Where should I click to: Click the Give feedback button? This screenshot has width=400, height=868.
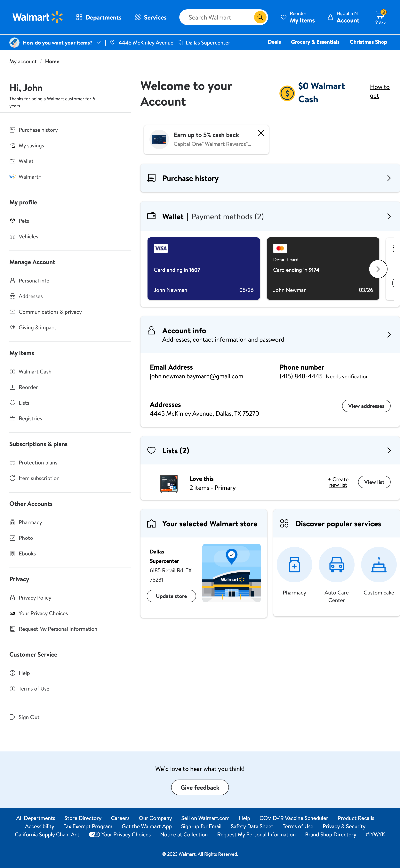click(200, 788)
